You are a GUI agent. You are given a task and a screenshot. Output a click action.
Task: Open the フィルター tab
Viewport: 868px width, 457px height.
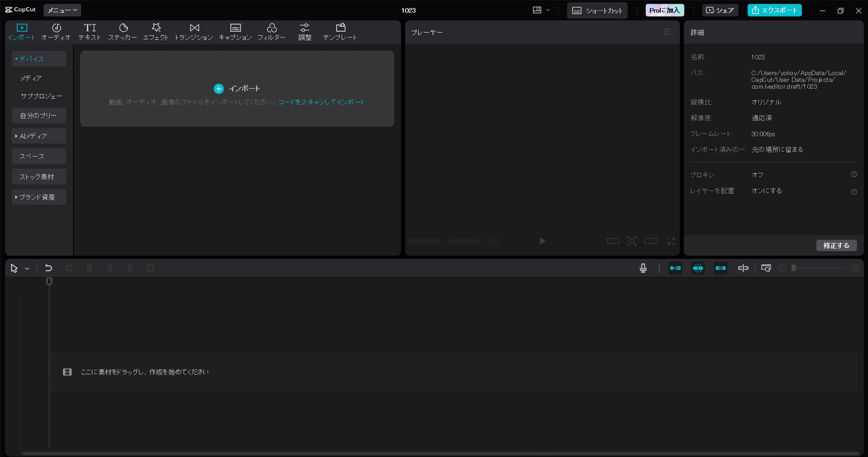[272, 32]
